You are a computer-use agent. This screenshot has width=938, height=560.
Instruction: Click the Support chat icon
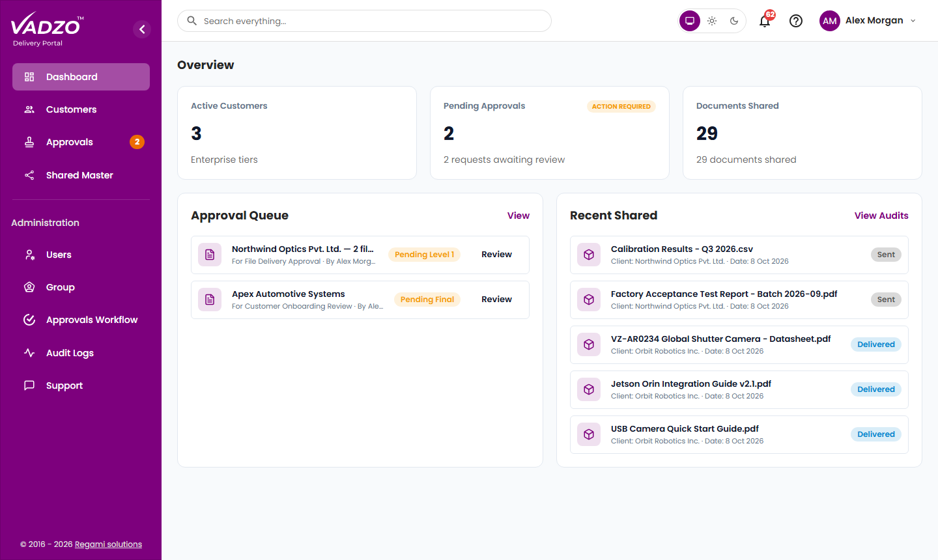[29, 385]
